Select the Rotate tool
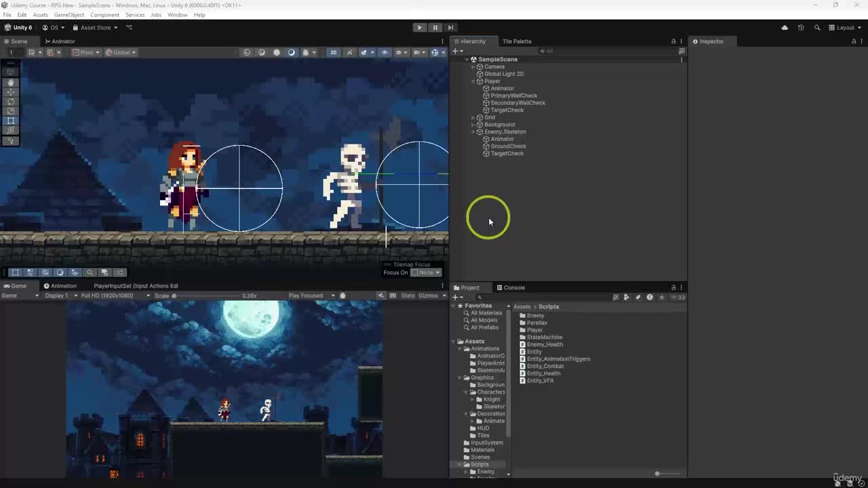868x488 pixels. [x=11, y=101]
